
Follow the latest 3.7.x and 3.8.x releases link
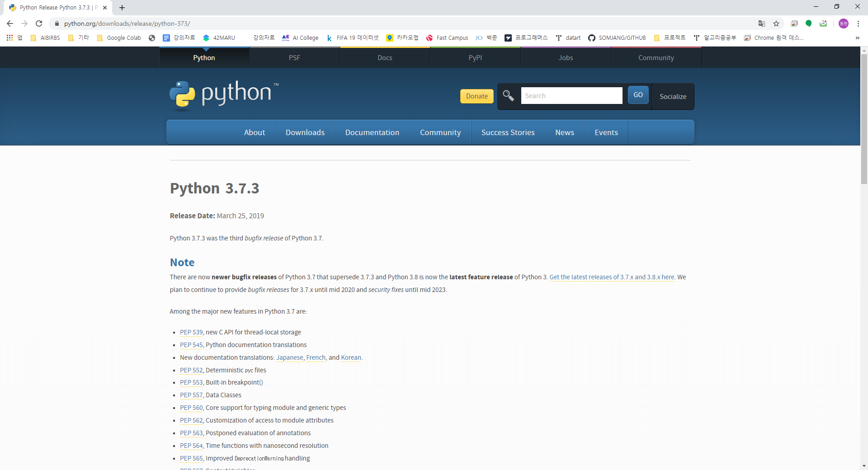[612, 277]
